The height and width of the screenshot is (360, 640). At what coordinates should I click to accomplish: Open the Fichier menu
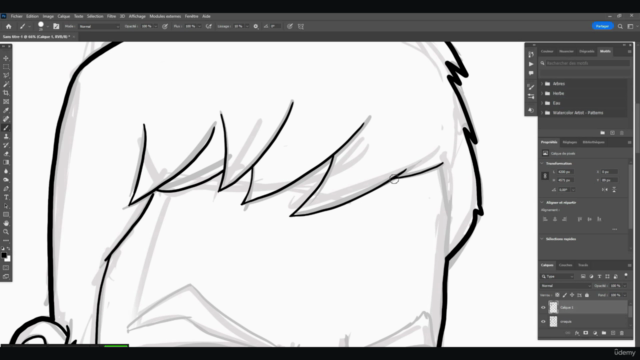[x=17, y=16]
